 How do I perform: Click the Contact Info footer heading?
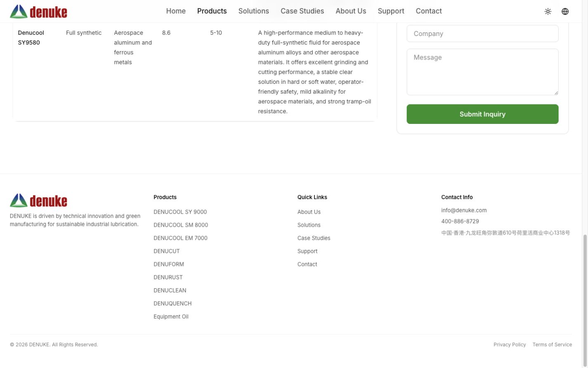coord(457,197)
